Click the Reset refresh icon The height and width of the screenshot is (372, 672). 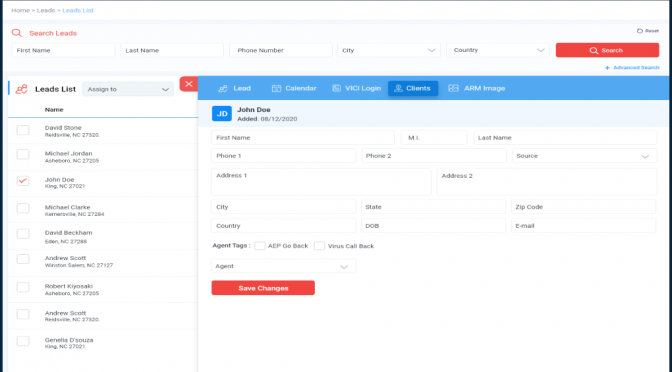[639, 31]
